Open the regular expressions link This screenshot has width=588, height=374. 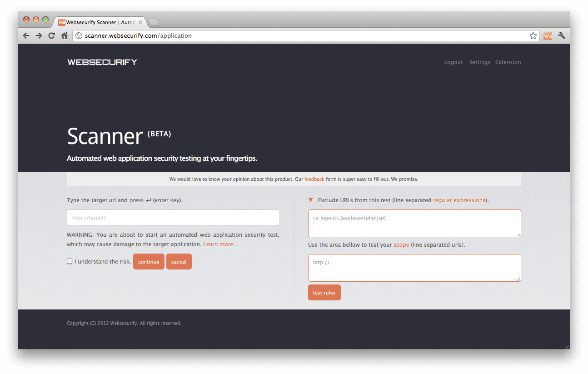click(x=459, y=200)
